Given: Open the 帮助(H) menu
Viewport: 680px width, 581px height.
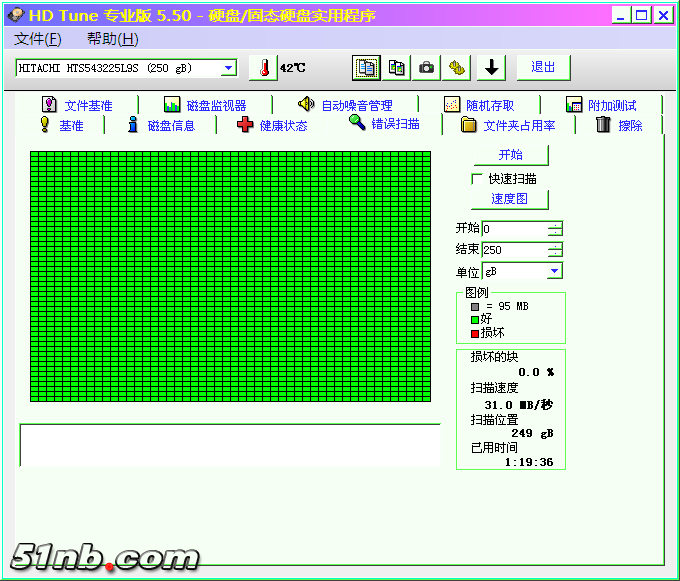Looking at the screenshot, I should click(112, 39).
